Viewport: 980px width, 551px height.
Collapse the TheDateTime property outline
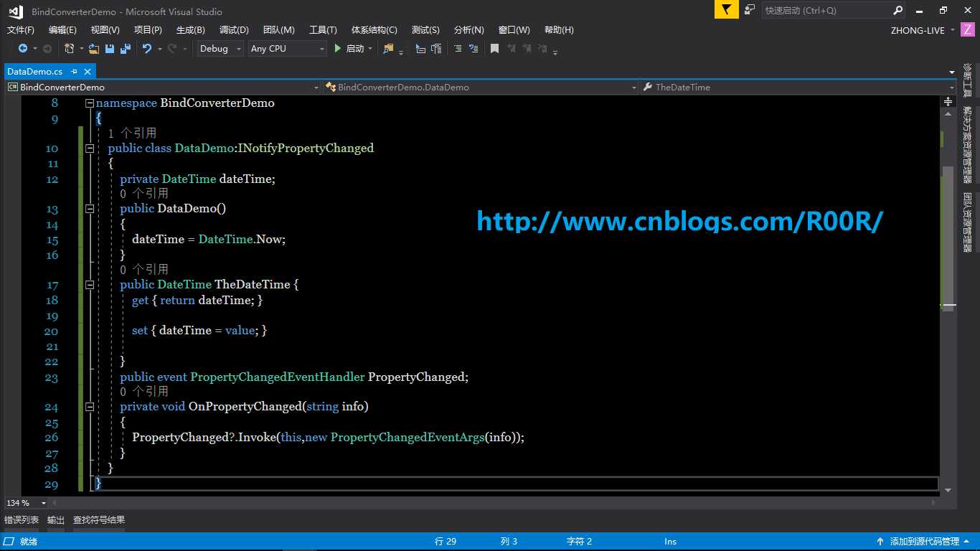[90, 285]
